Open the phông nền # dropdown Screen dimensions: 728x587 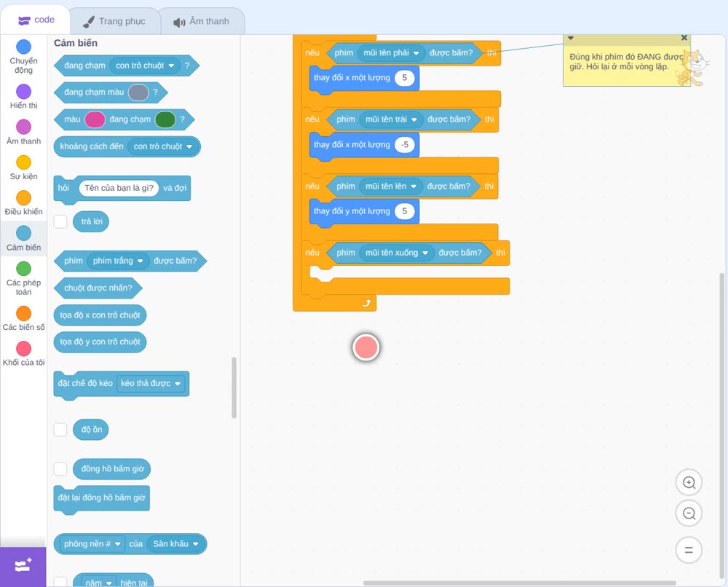click(92, 544)
